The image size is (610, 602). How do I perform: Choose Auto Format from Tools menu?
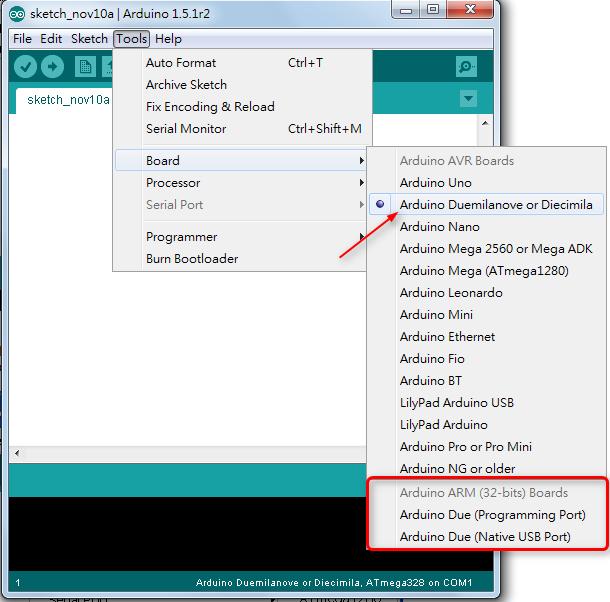pyautogui.click(x=242, y=63)
